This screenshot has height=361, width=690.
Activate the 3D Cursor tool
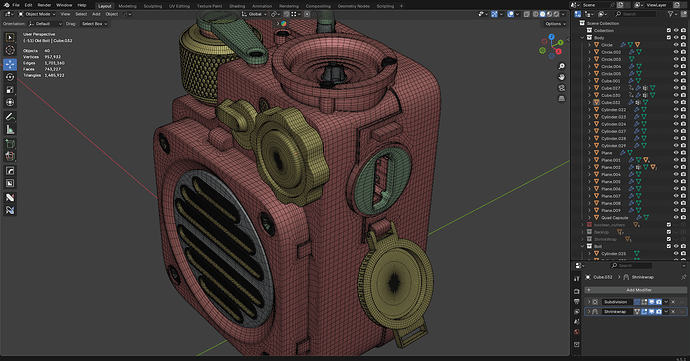point(10,50)
